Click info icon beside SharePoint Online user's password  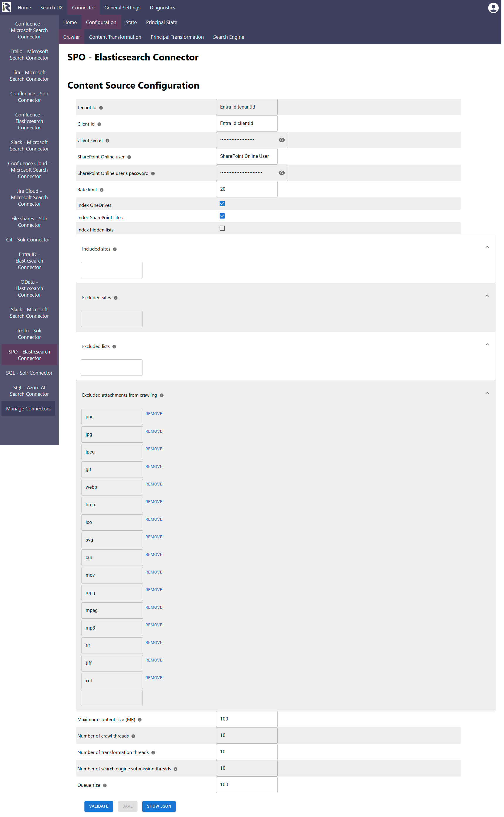tap(153, 174)
